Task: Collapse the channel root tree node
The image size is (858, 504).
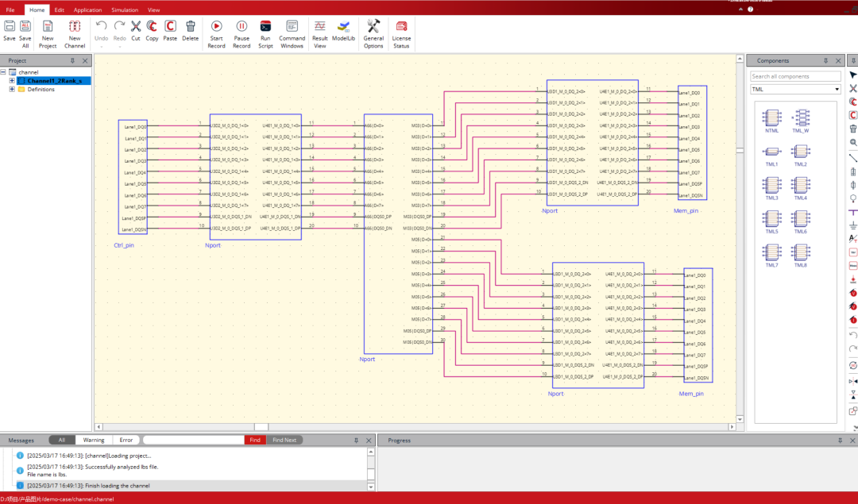Action: [3, 72]
